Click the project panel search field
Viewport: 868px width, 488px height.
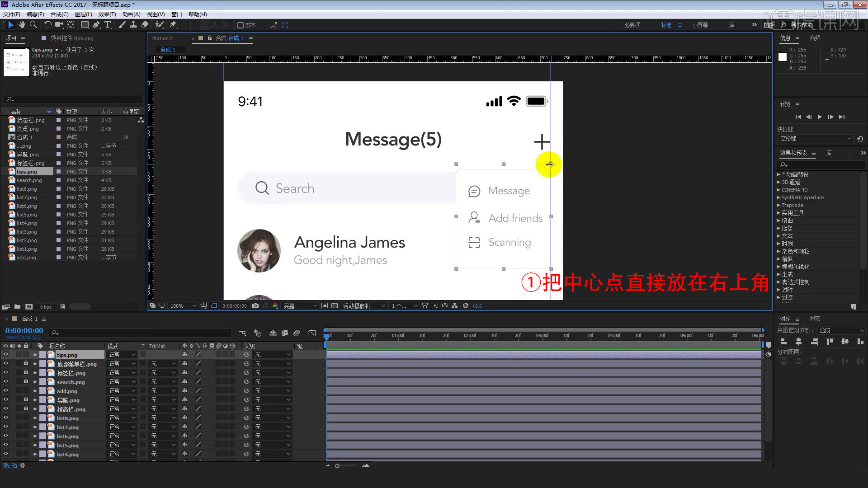click(x=72, y=99)
